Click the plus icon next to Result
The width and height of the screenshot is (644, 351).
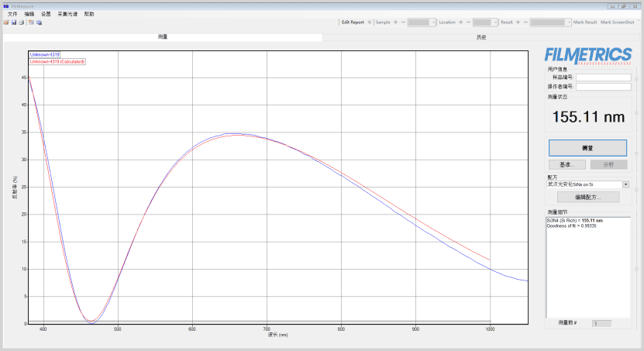pyautogui.click(x=518, y=22)
